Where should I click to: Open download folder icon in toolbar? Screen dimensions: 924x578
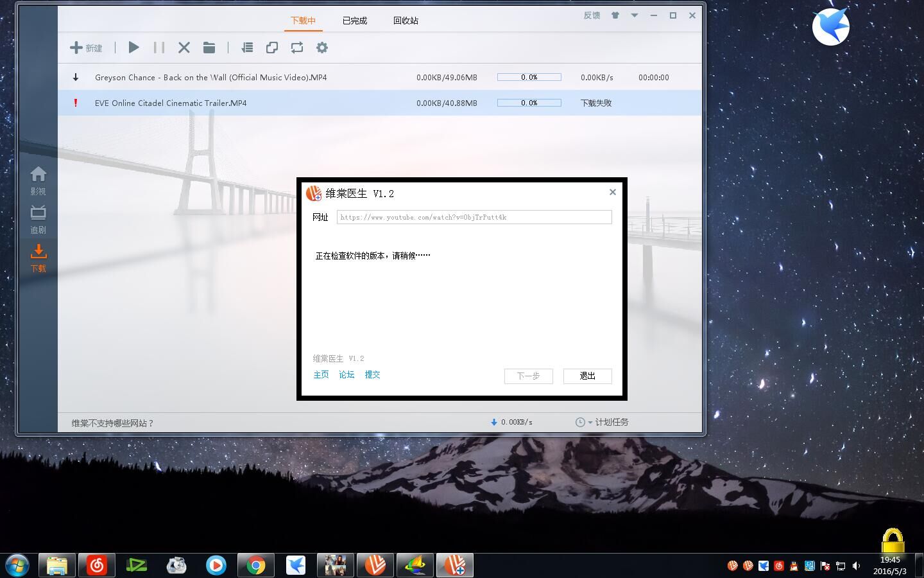click(x=209, y=48)
